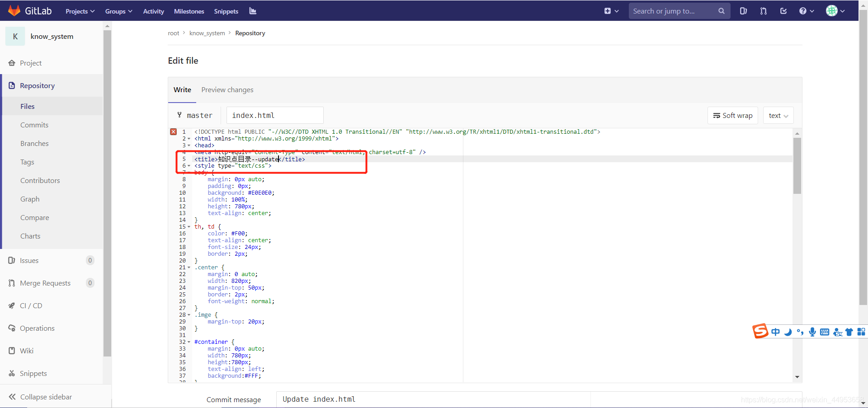Expand the Groups dropdown menu
This screenshot has height=408, width=868.
pos(118,11)
